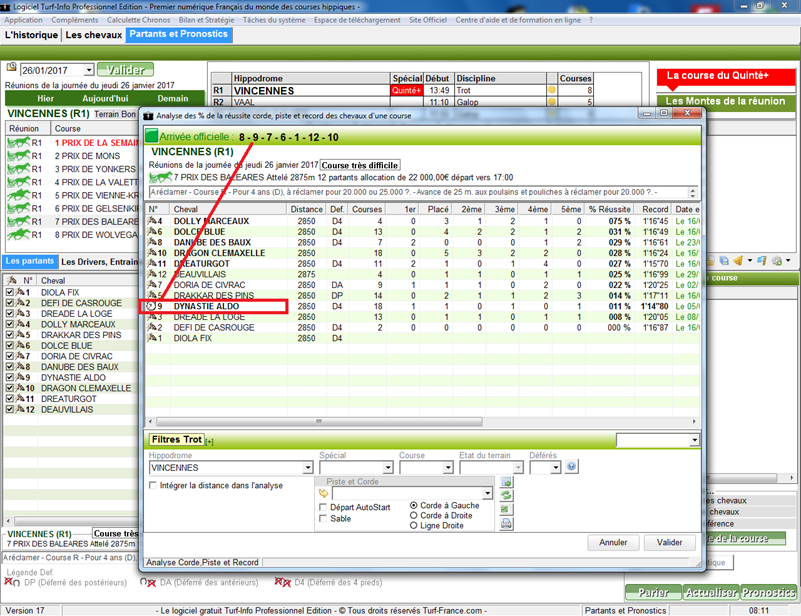
Task: Click the dialog table horizontal scrollbar
Action: [x=320, y=421]
